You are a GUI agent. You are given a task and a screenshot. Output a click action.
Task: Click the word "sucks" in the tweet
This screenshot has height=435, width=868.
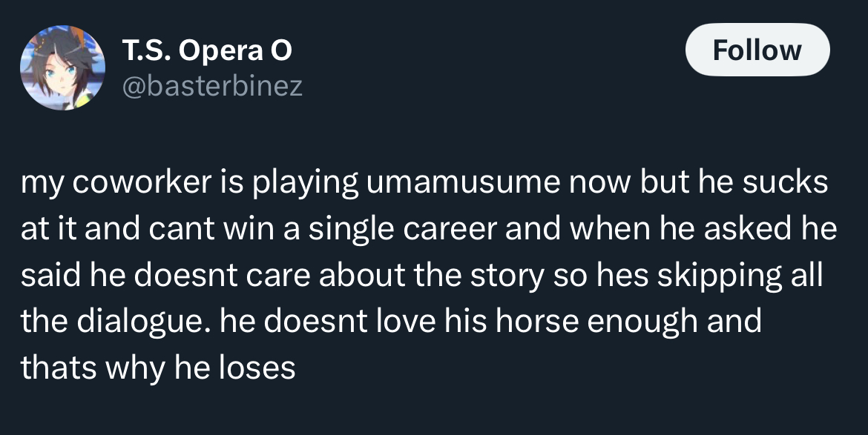tap(785, 182)
